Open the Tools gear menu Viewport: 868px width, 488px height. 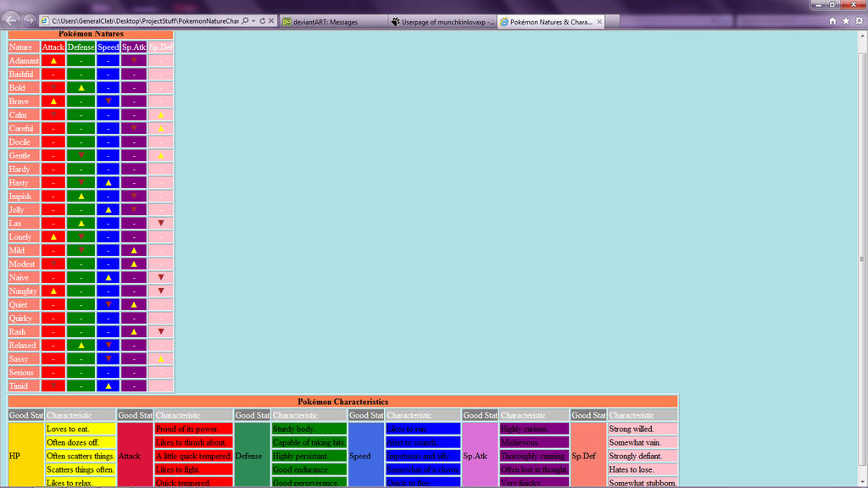860,21
